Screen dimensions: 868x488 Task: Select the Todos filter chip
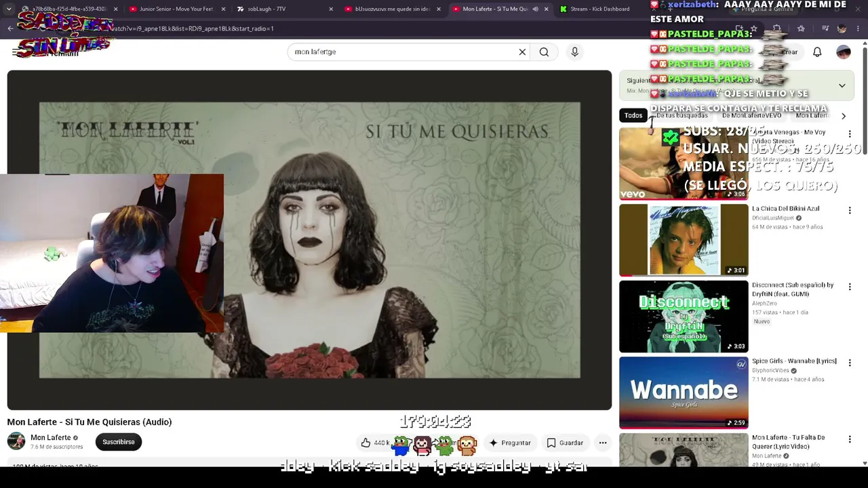point(633,116)
